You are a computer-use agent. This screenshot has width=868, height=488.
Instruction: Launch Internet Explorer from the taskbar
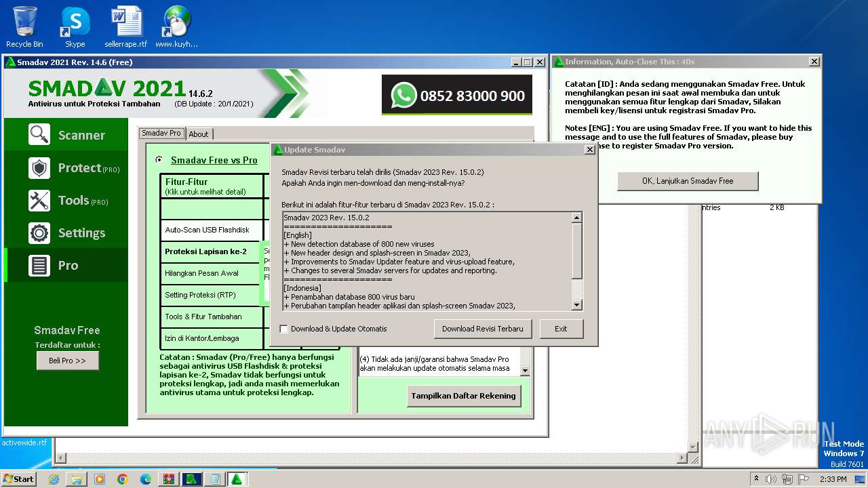pyautogui.click(x=54, y=479)
